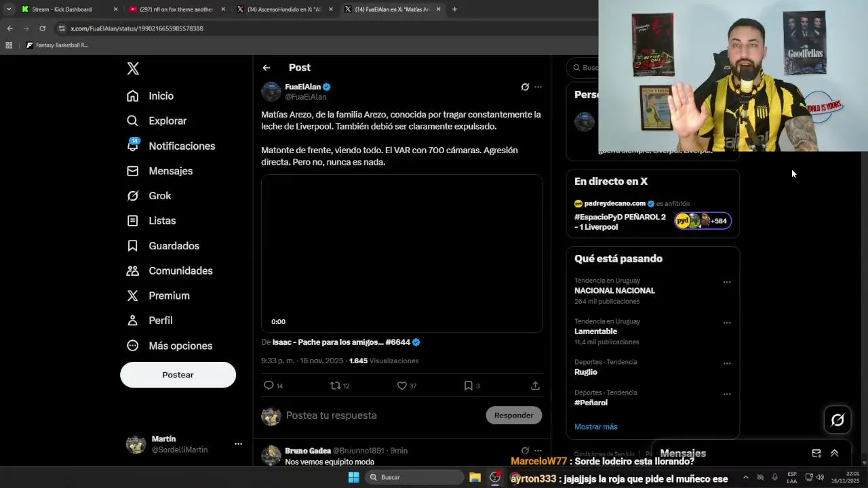This screenshot has height=488, width=868.
Task: Open Mensajes in left sidebar
Action: [159, 171]
